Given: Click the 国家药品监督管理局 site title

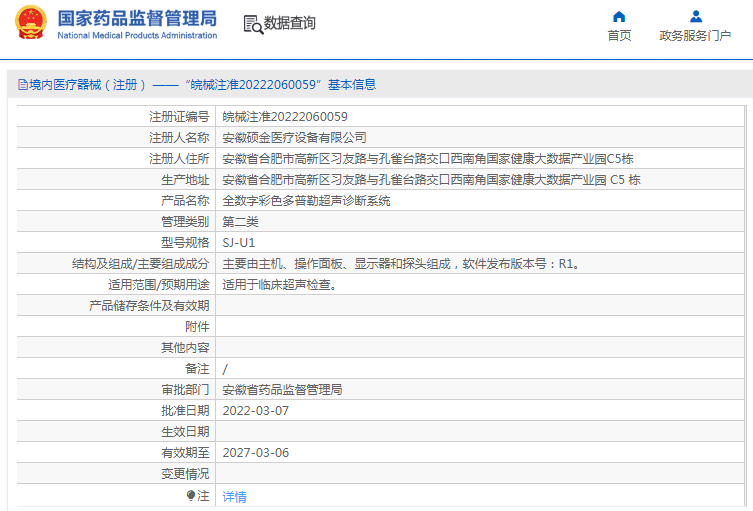Looking at the screenshot, I should point(137,19).
